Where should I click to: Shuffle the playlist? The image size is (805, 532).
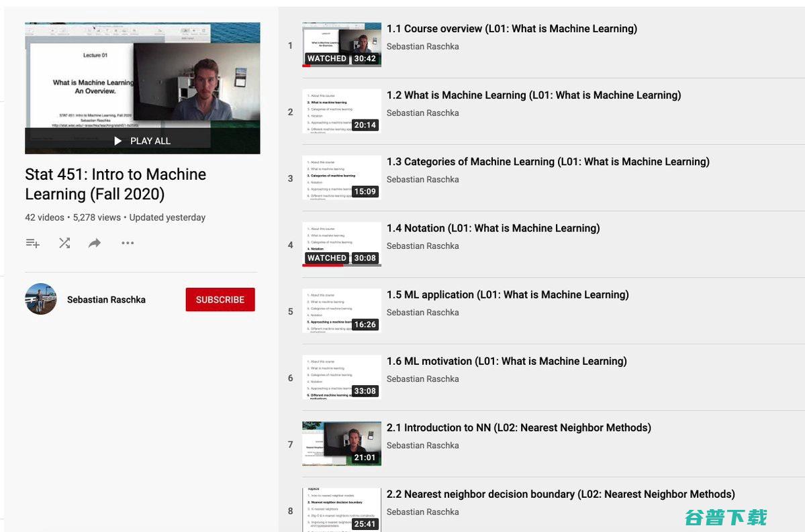64,244
